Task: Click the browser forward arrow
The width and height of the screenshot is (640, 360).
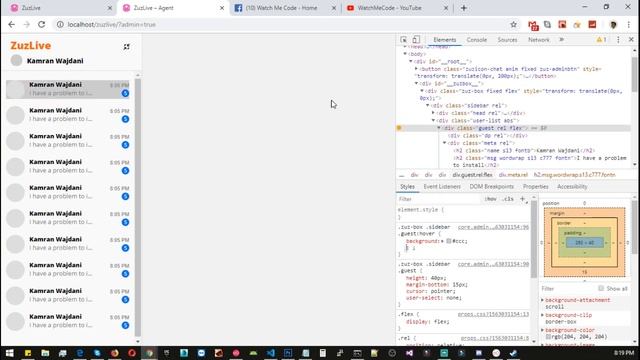Action: [27, 24]
